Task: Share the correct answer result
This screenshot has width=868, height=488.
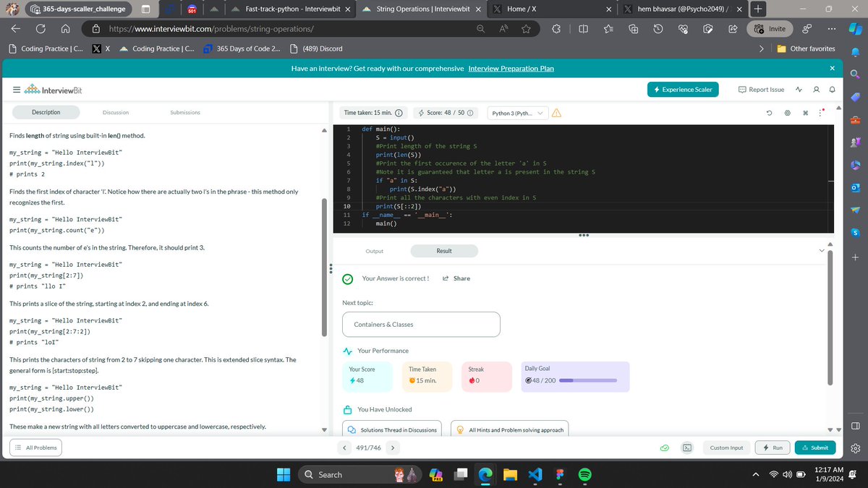Action: [456, 278]
